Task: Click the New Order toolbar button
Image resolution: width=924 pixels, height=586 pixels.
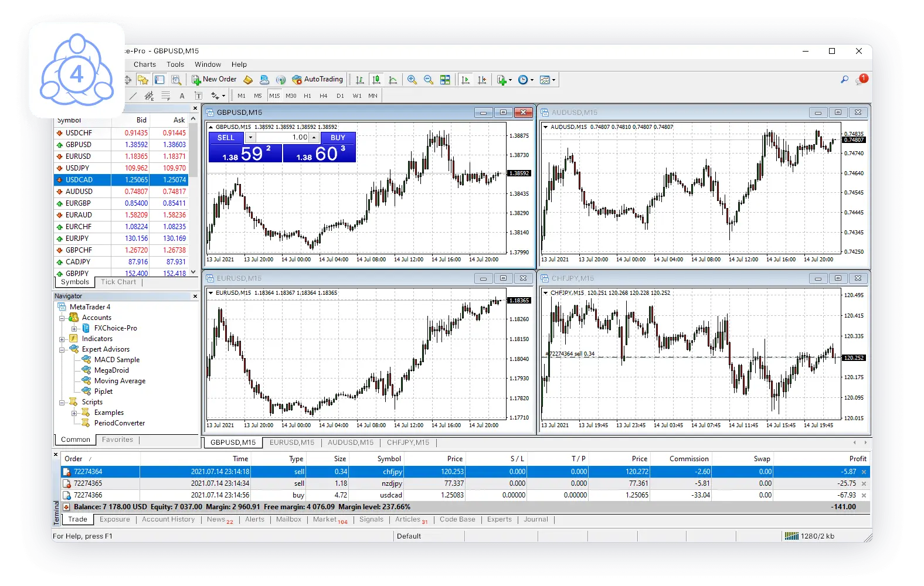Action: coord(214,80)
